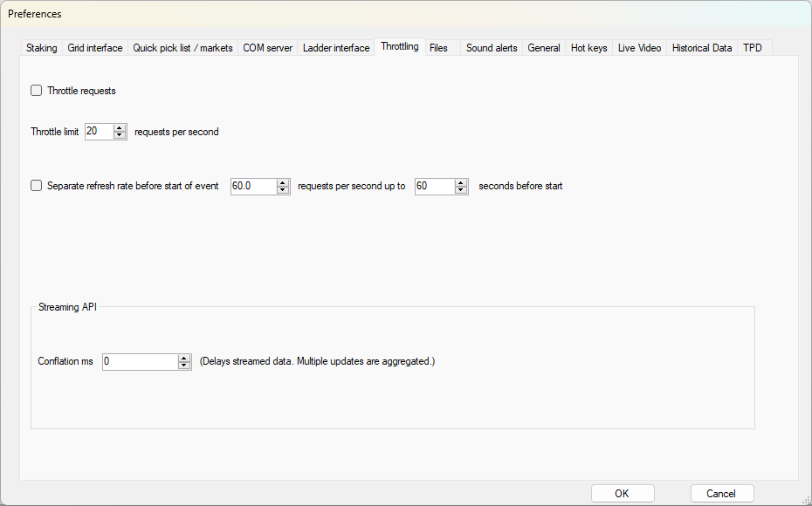This screenshot has height=506, width=812.
Task: Increase the Throttle limit with up arrow
Action: (120, 127)
